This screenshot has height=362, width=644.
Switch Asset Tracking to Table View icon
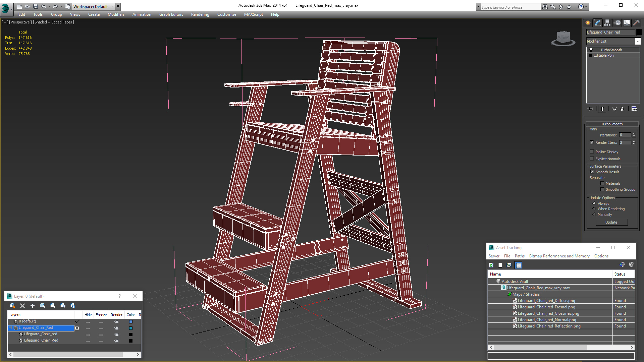pyautogui.click(x=519, y=265)
